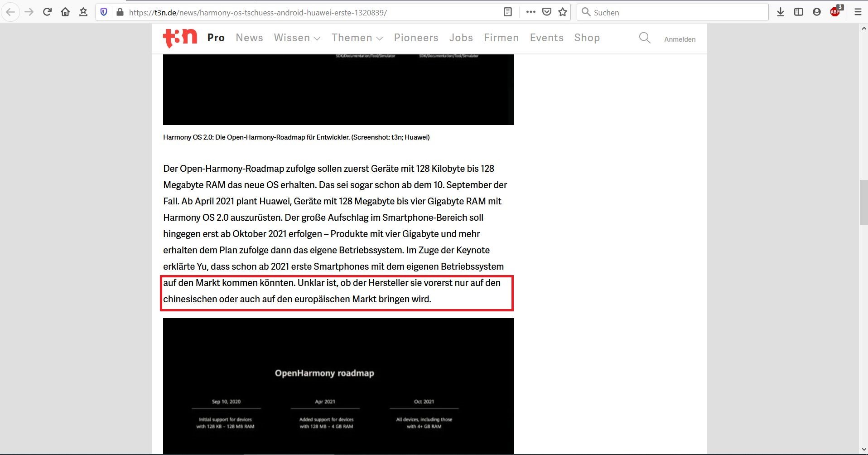Open the tracking protection shield
Image resolution: width=868 pixels, height=455 pixels.
tap(104, 12)
